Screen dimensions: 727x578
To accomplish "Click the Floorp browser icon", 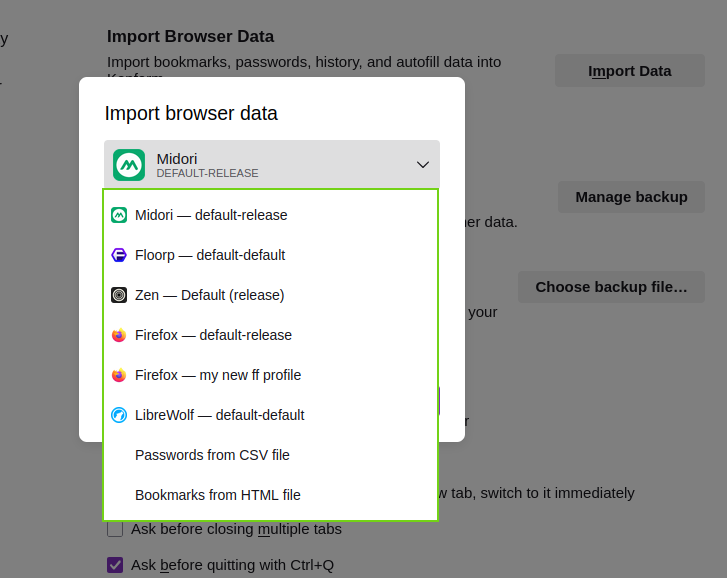I will click(x=119, y=255).
